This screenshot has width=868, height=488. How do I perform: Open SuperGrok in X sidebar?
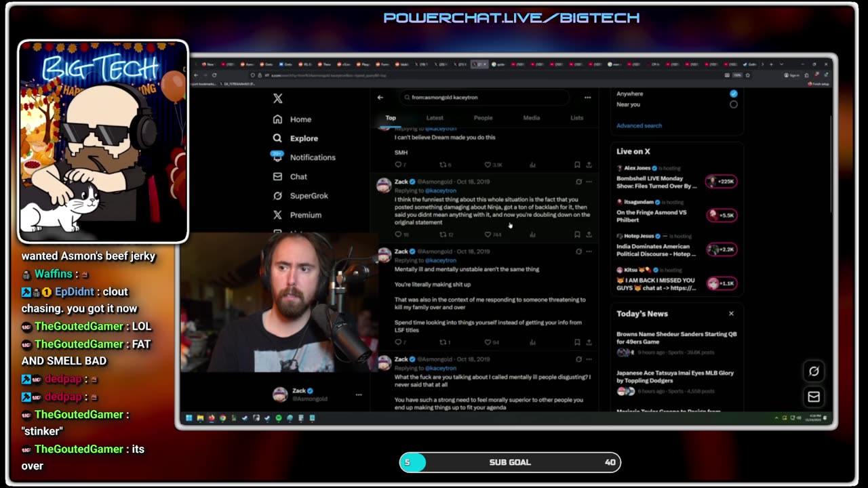[300, 196]
